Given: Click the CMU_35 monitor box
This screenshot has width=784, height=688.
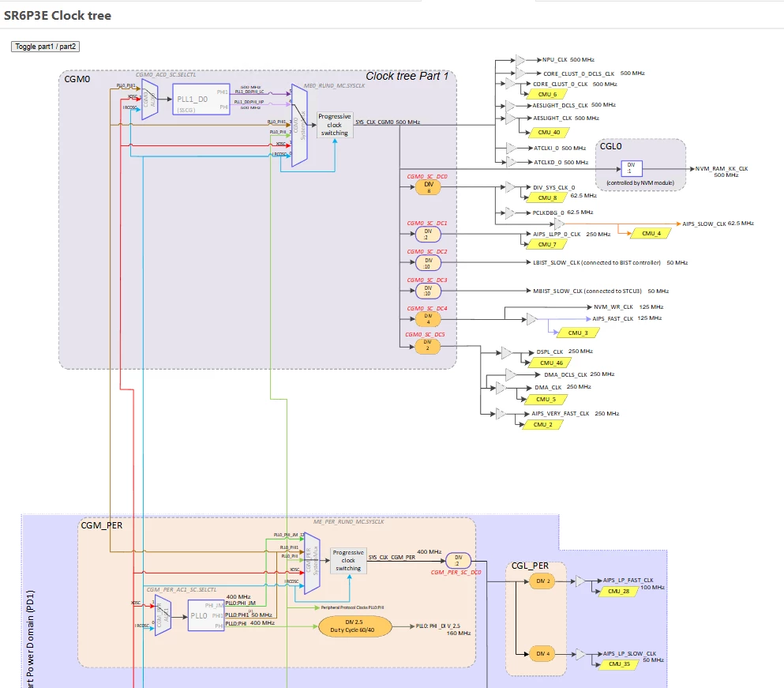Looking at the screenshot, I should (620, 664).
